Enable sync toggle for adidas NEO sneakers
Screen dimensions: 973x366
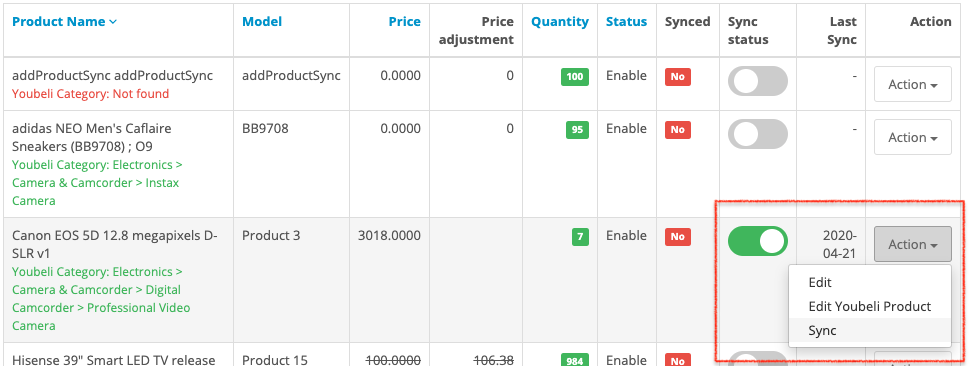(x=758, y=134)
